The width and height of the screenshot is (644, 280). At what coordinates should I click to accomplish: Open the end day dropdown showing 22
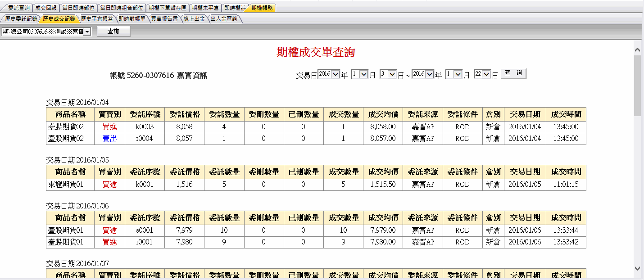pos(485,75)
